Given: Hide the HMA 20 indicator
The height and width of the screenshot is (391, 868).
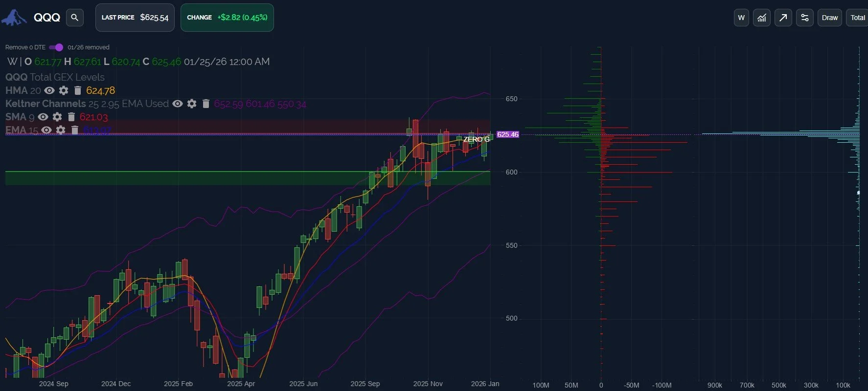Looking at the screenshot, I should click(49, 90).
